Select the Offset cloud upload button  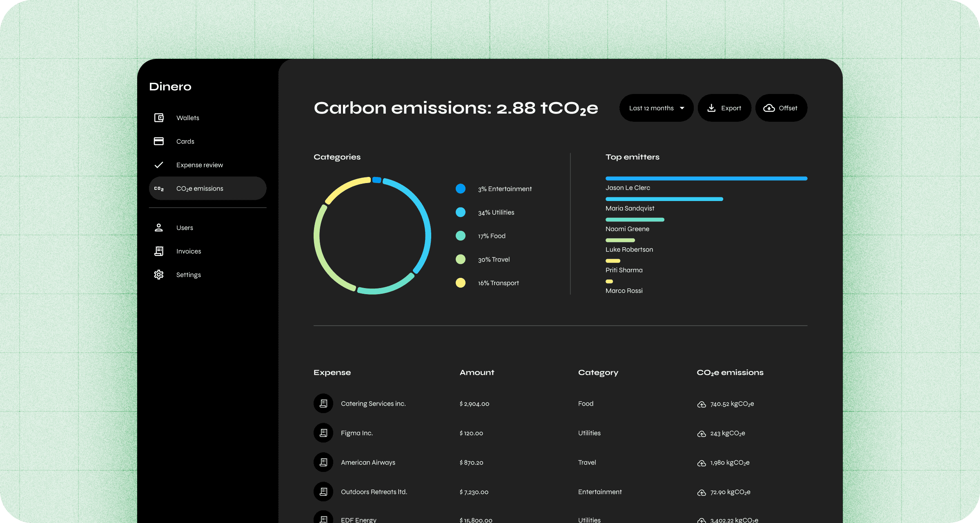point(782,108)
